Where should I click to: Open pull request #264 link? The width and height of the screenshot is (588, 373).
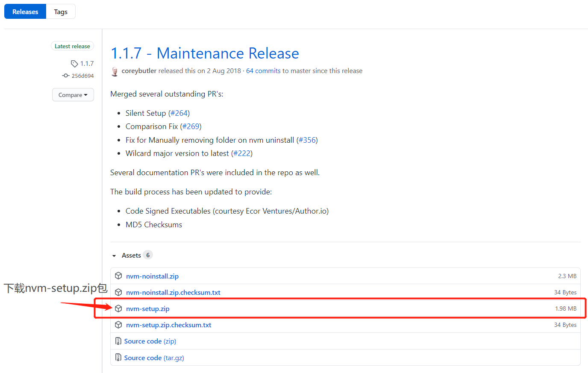[x=179, y=113]
